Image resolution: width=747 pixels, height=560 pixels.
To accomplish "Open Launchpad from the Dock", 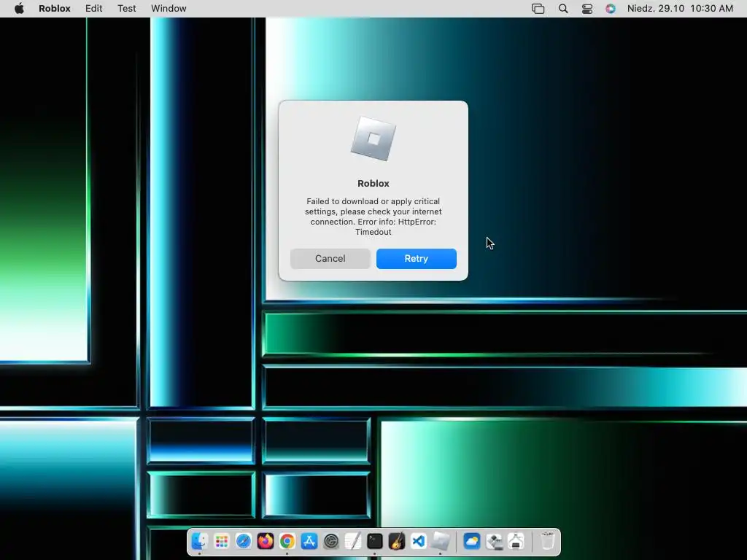I will 222,542.
